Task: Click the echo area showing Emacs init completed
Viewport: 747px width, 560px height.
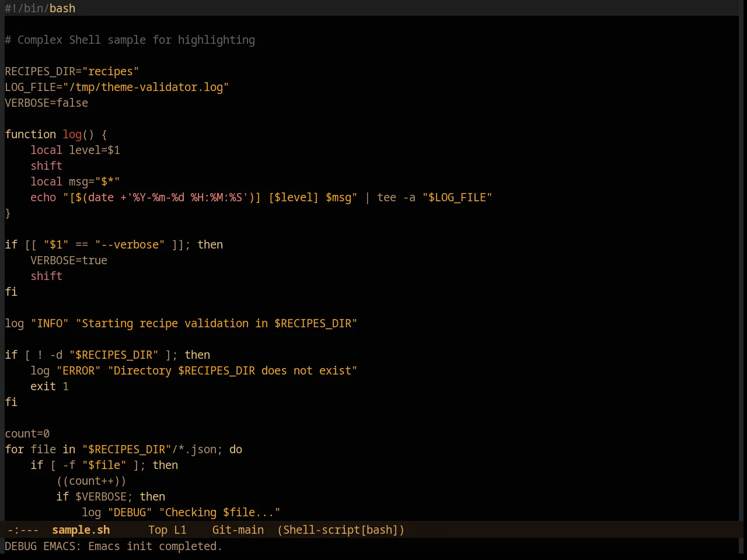Action: click(113, 546)
